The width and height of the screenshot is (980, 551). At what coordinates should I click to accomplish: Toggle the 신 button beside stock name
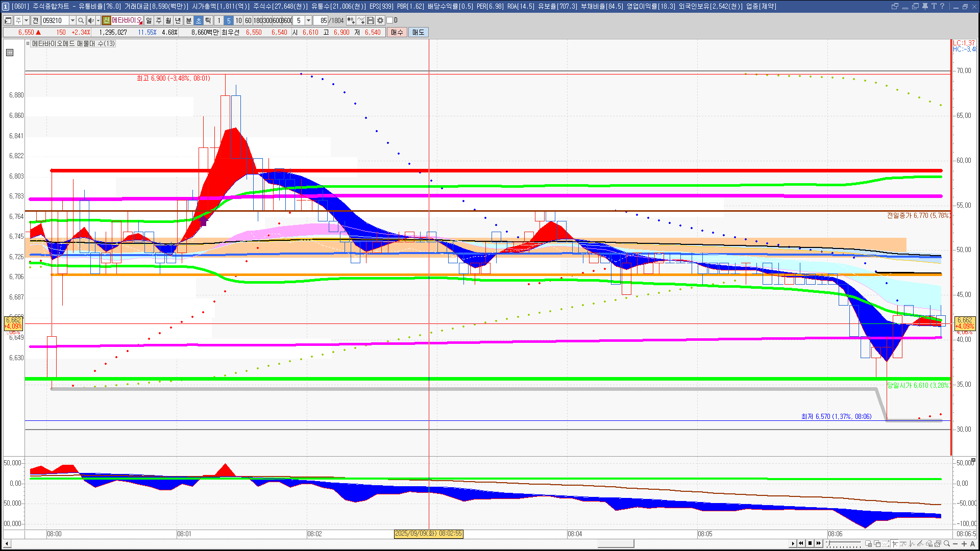(x=106, y=20)
